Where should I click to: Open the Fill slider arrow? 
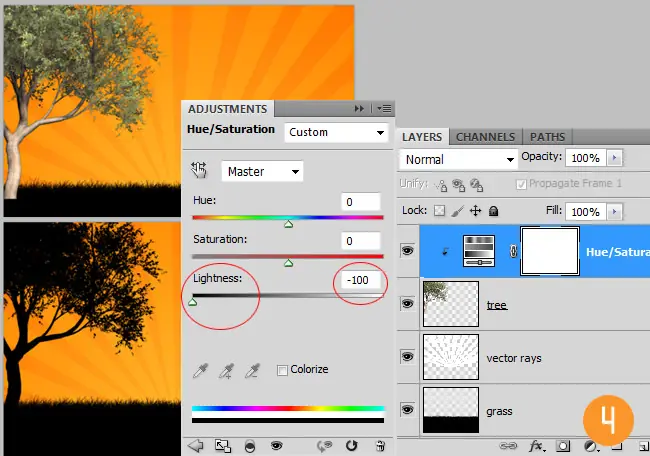point(614,212)
